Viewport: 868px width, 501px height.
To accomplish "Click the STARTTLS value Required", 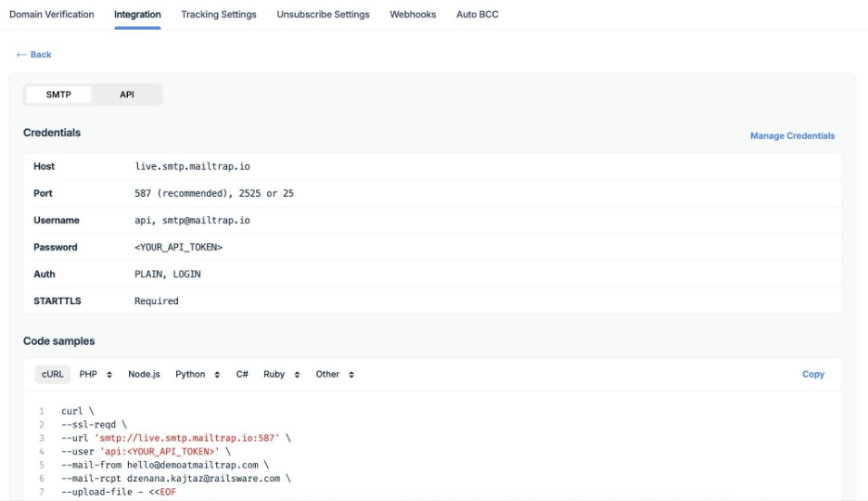I will [157, 302].
